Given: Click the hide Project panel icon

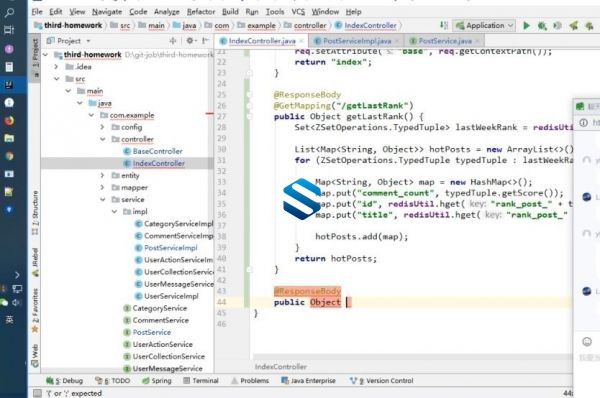Looking at the screenshot, I should tap(205, 41).
